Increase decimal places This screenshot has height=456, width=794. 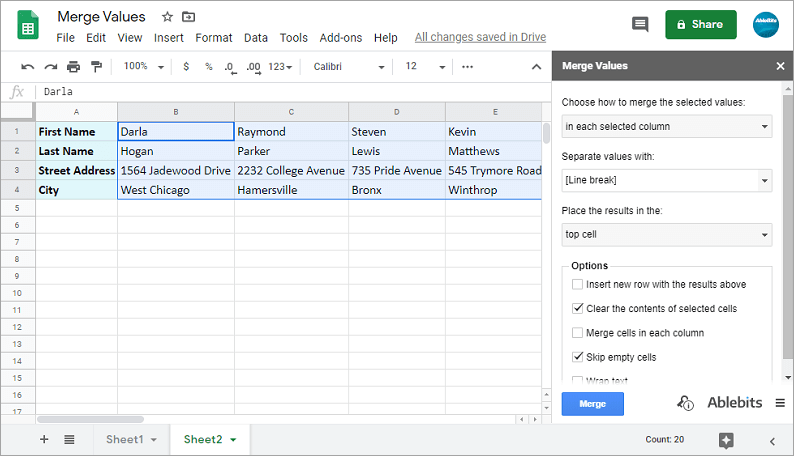(254, 67)
